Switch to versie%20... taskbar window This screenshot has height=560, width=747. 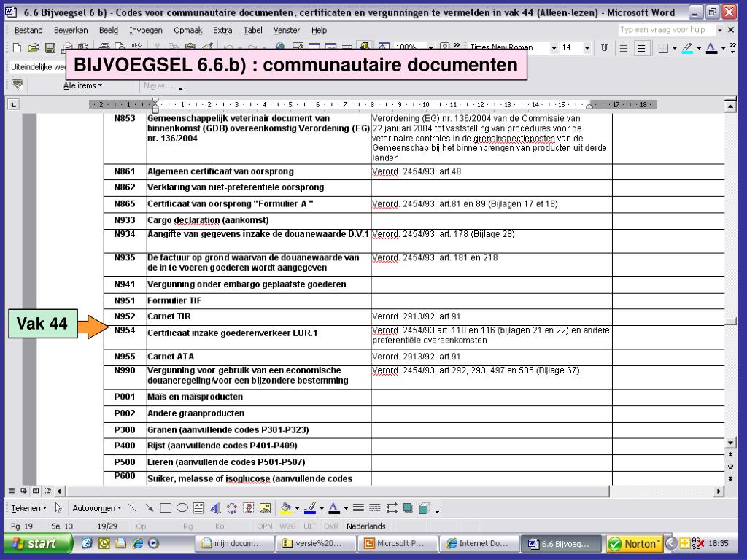click(x=317, y=543)
